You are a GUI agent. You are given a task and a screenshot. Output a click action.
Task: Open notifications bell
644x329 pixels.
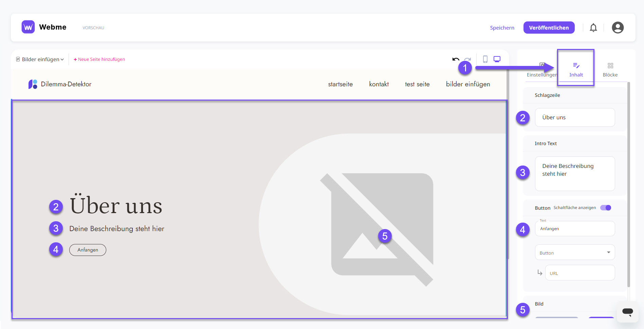point(593,28)
